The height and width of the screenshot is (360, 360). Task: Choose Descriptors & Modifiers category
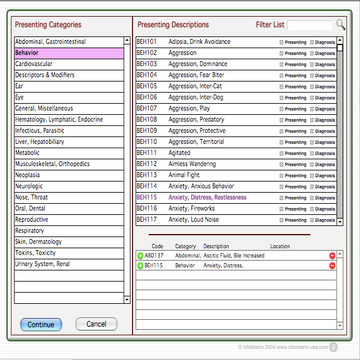[x=69, y=75]
